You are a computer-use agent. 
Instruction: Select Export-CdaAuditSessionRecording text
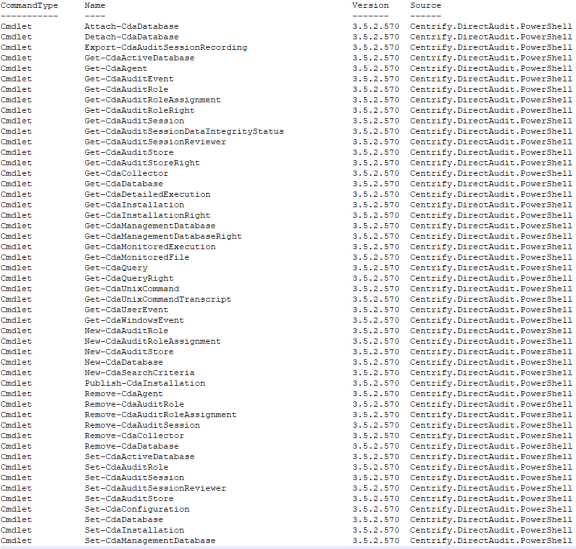pos(166,47)
